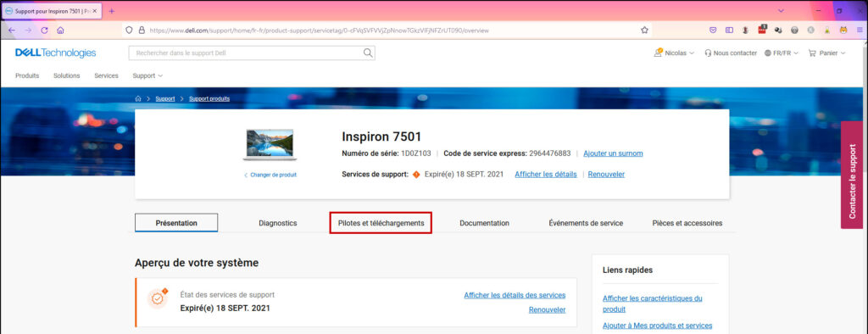Click the support status warning icon

tap(159, 298)
